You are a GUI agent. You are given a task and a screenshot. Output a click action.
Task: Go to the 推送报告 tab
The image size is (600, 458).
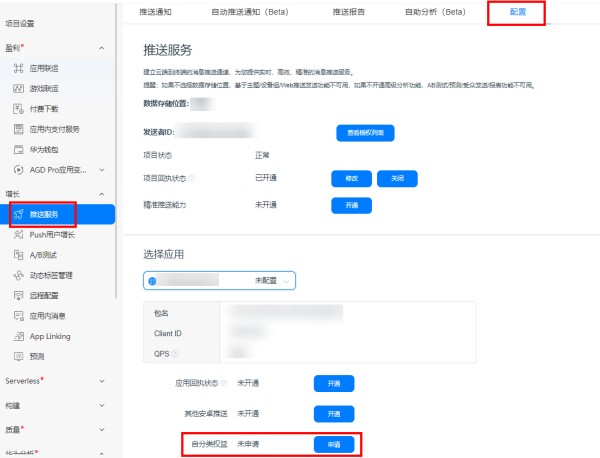[349, 12]
